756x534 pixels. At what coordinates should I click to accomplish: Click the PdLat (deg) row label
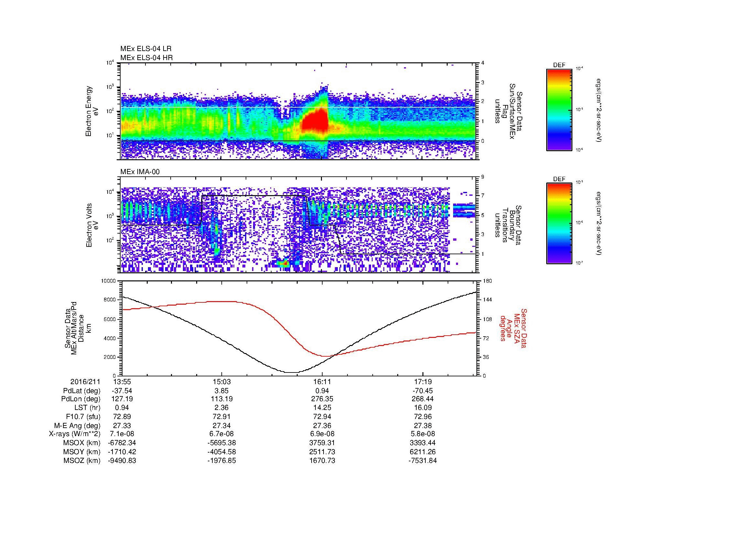[x=82, y=391]
